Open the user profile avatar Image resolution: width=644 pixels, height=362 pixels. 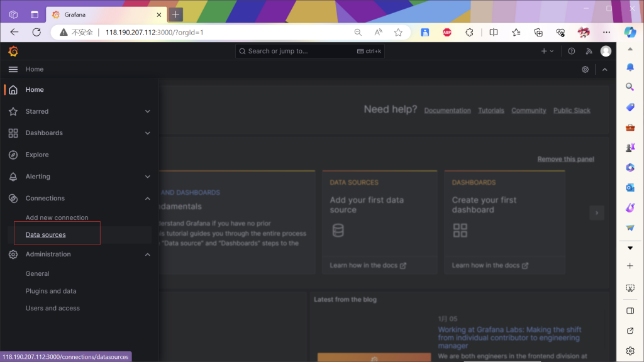pyautogui.click(x=606, y=51)
